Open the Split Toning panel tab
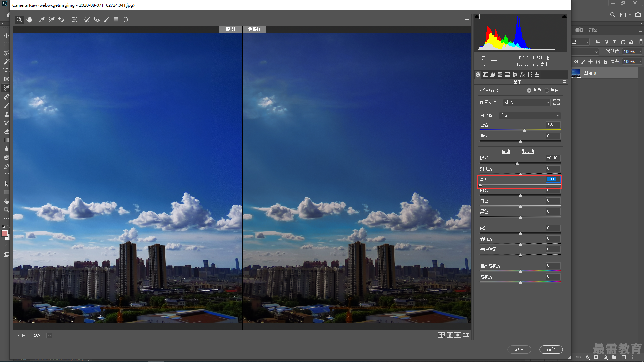 tap(507, 75)
